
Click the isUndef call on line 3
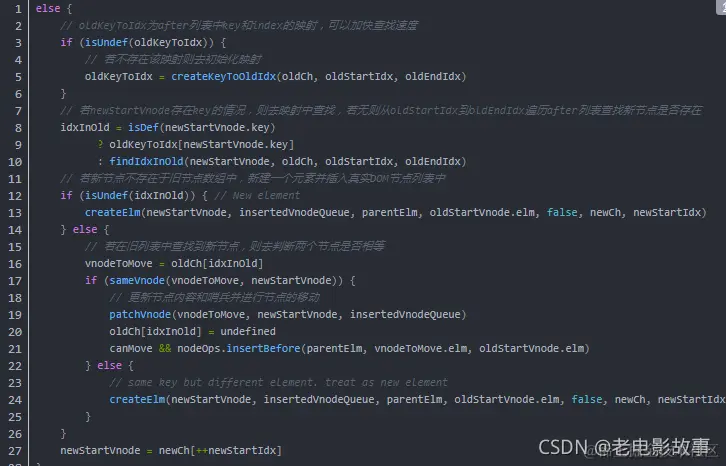point(106,43)
